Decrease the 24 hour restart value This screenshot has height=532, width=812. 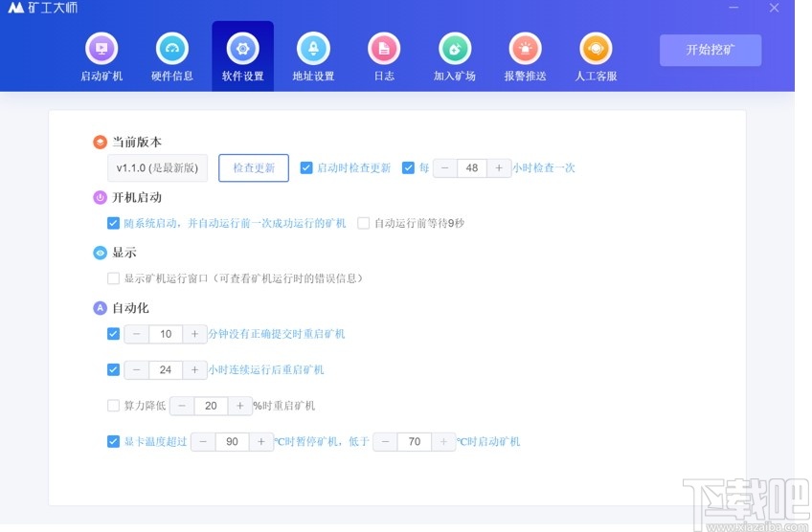tap(136, 369)
